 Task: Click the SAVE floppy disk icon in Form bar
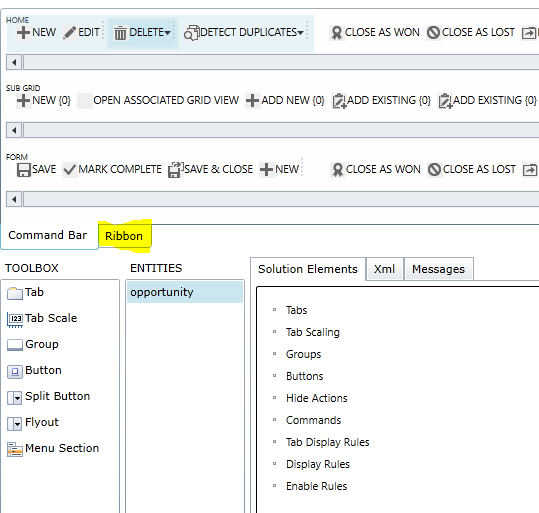coord(24,170)
